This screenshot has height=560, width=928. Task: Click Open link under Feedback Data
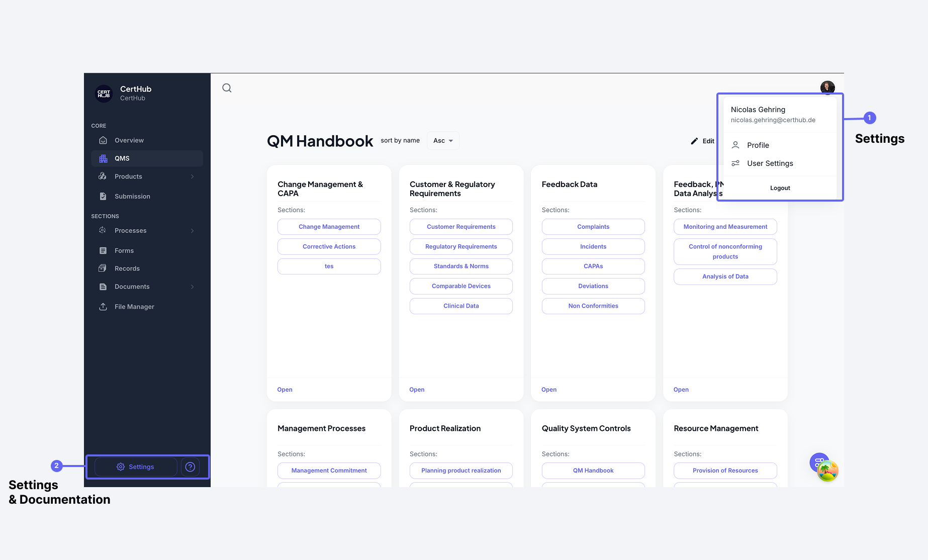pyautogui.click(x=549, y=390)
